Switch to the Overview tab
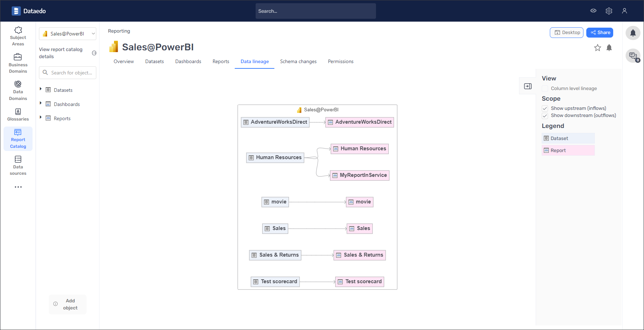This screenshot has height=330, width=644. (x=124, y=61)
